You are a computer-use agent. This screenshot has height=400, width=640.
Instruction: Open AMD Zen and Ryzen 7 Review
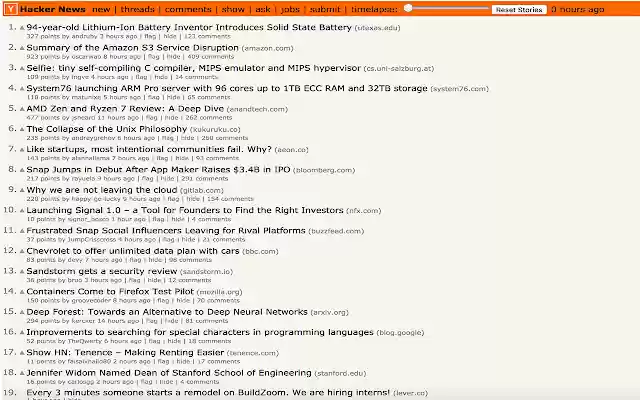point(125,109)
